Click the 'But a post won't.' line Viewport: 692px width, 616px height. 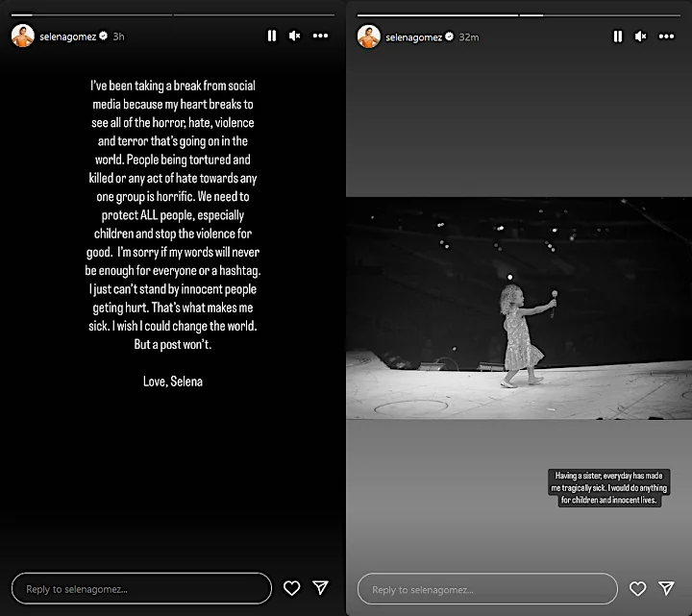173,344
